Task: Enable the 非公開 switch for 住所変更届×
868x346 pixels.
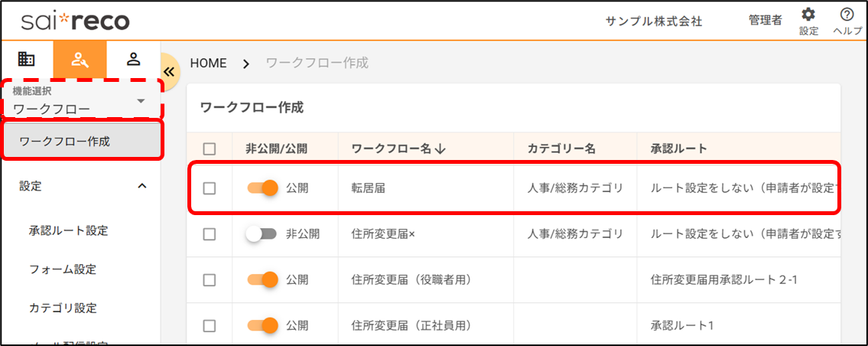Action: (262, 234)
